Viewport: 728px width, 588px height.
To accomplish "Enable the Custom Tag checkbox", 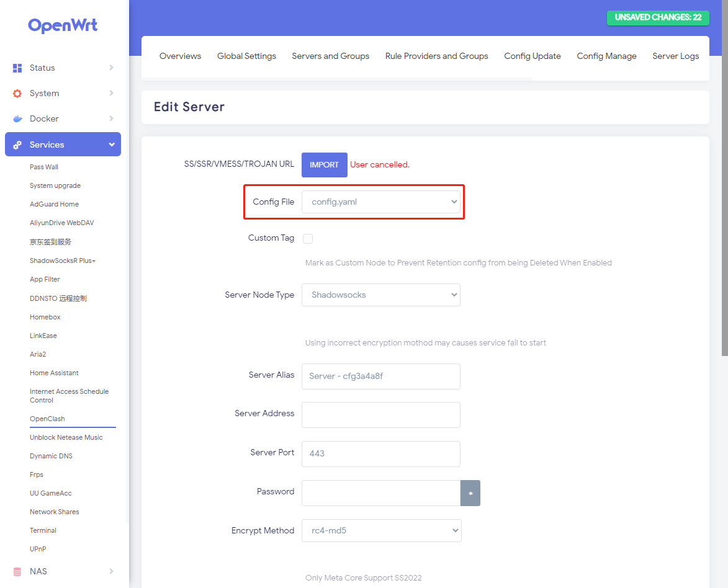I will point(308,239).
